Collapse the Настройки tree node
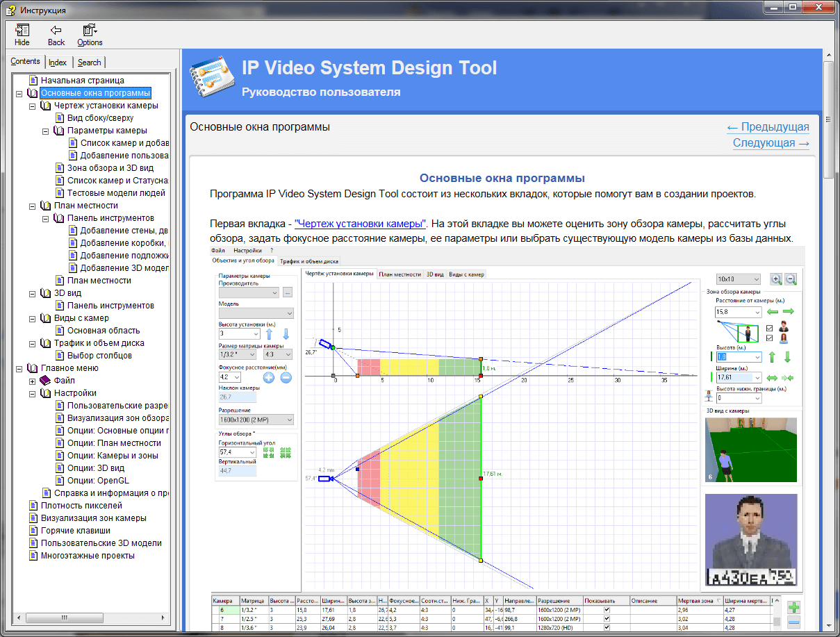 coord(32,393)
